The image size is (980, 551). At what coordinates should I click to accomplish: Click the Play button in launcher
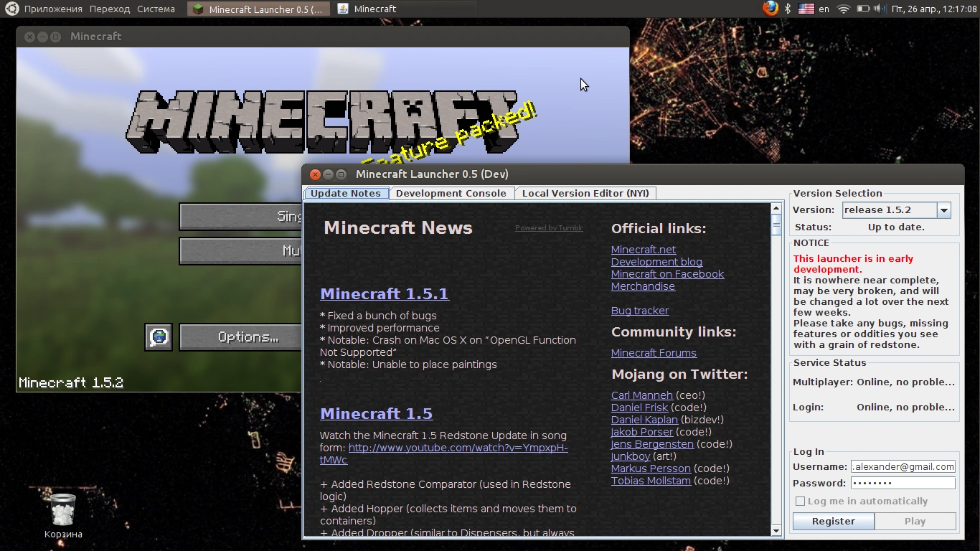click(x=915, y=522)
